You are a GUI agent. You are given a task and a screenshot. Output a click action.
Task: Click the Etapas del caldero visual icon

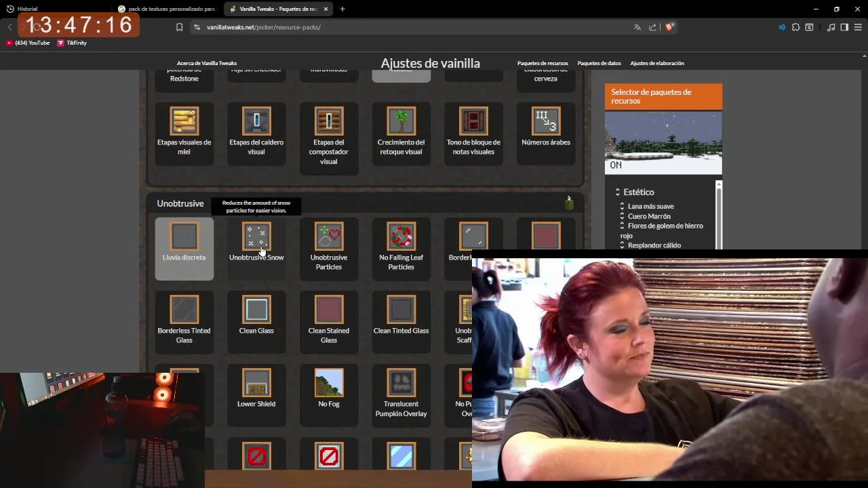tap(256, 121)
